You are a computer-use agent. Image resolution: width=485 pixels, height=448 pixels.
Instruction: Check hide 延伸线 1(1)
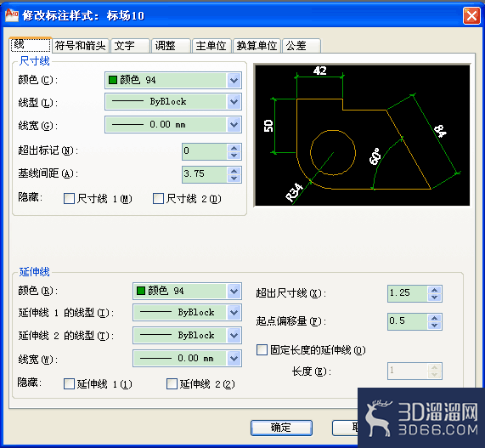[x=69, y=384]
